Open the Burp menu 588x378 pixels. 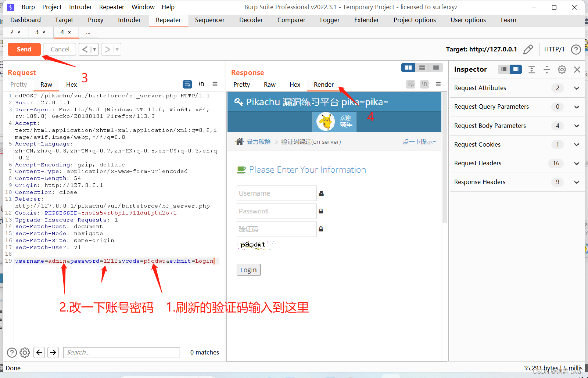coord(28,7)
